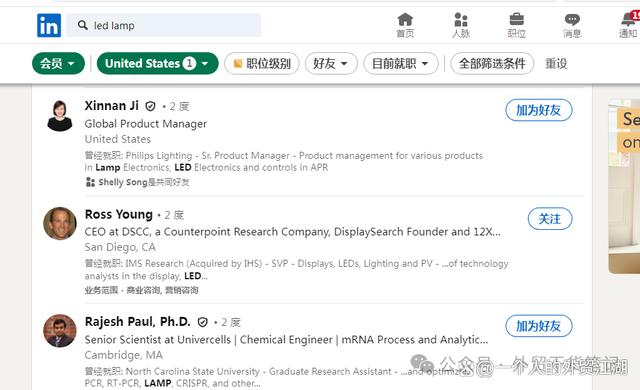Image resolution: width=640 pixels, height=390 pixels.
Task: Open the 人脉 network tab
Action: (461, 25)
